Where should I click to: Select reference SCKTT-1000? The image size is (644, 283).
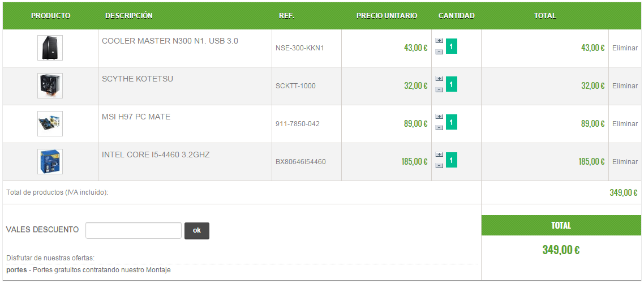pos(296,86)
